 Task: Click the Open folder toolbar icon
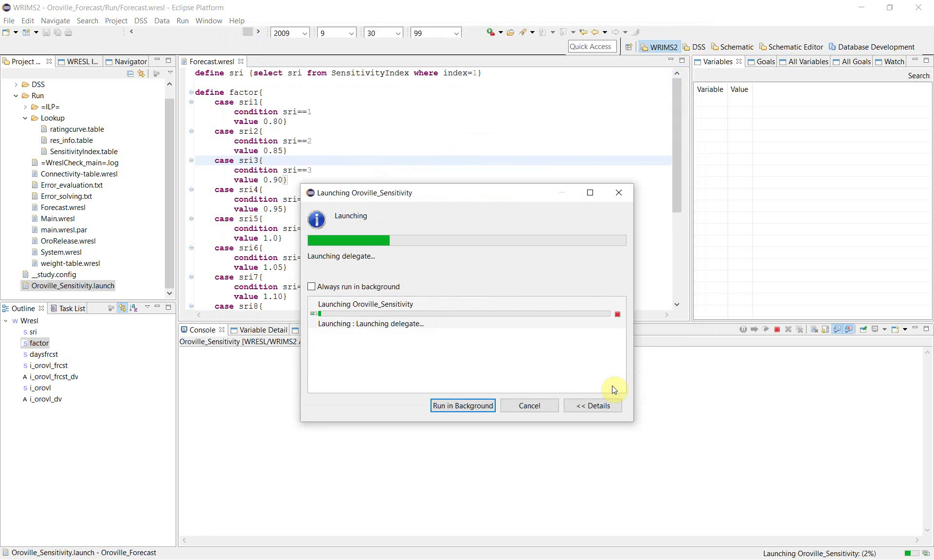tap(510, 33)
